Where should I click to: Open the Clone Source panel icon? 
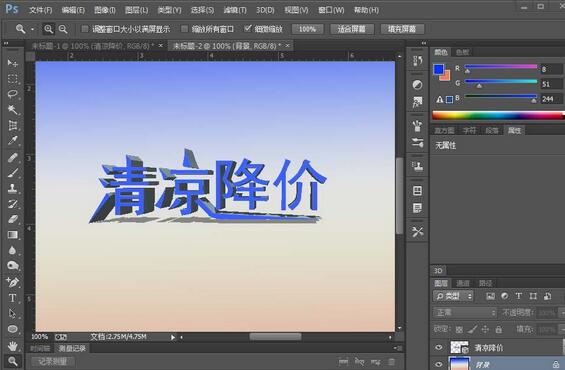click(x=418, y=166)
